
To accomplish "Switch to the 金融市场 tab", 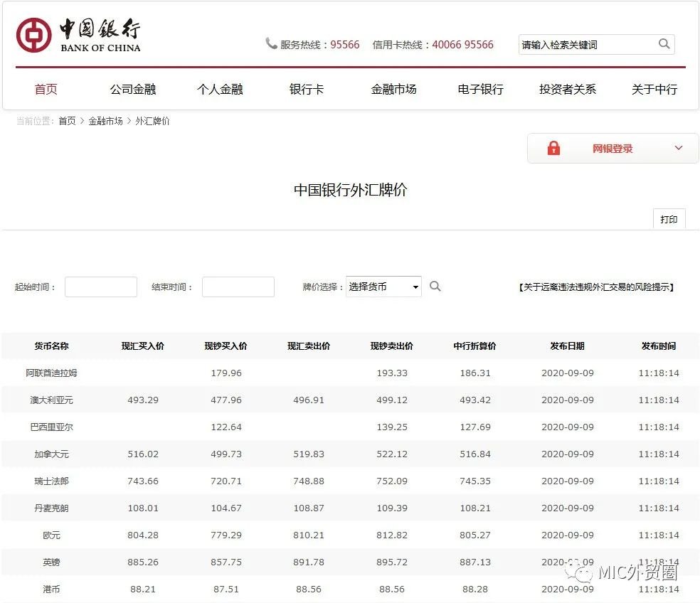I will (x=393, y=89).
